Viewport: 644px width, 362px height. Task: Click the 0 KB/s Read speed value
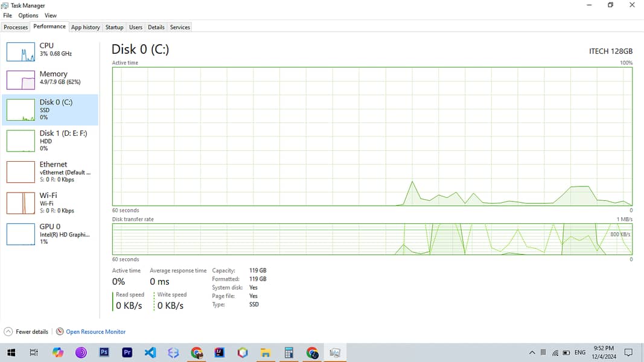[x=129, y=305]
